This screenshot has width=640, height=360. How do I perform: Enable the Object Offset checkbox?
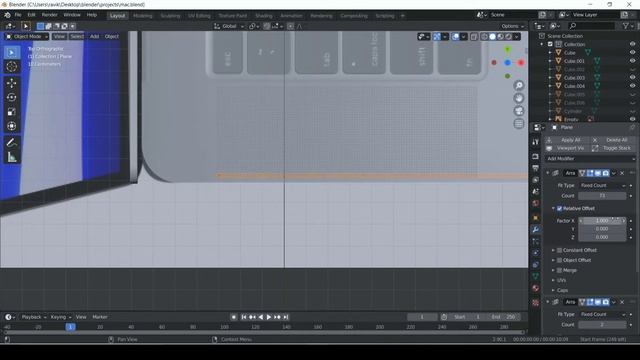click(560, 260)
